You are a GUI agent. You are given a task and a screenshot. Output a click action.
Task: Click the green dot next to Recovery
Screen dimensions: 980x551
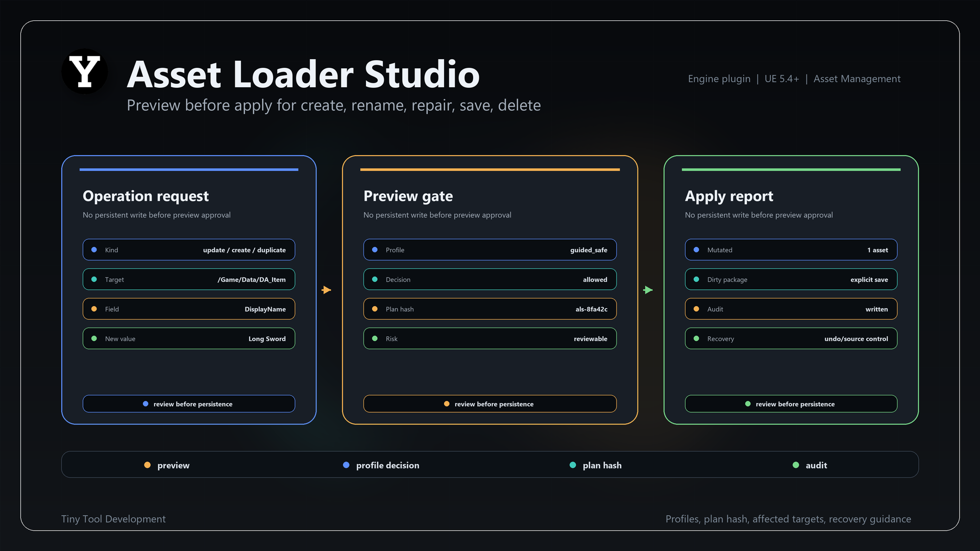point(696,339)
